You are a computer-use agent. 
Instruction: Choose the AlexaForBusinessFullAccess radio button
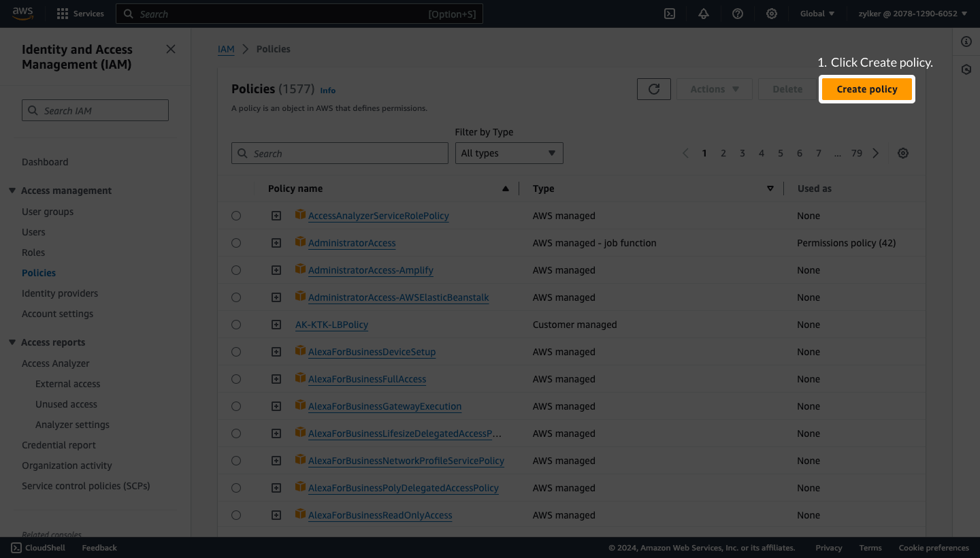[236, 379]
